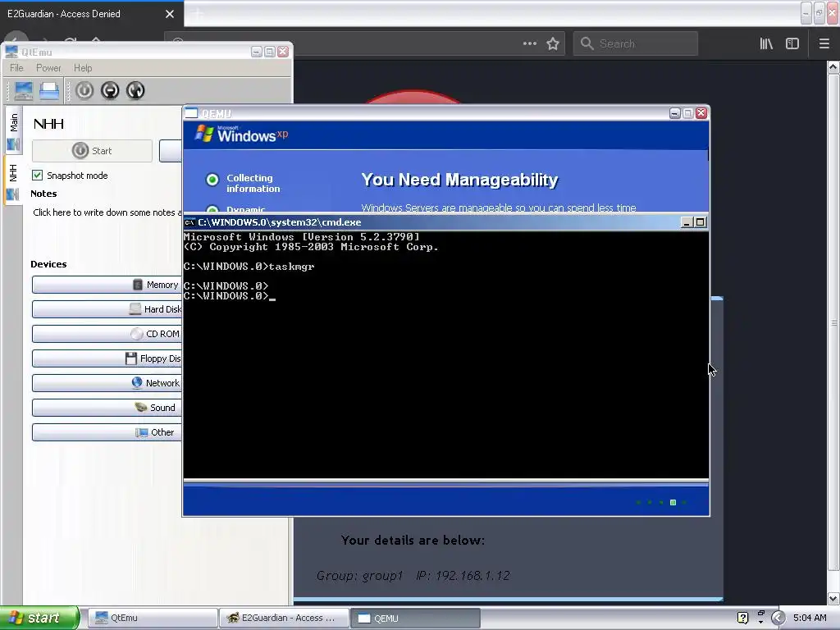Image resolution: width=840 pixels, height=630 pixels.
Task: Click the cmd.exe title bar system icon
Action: [x=189, y=222]
